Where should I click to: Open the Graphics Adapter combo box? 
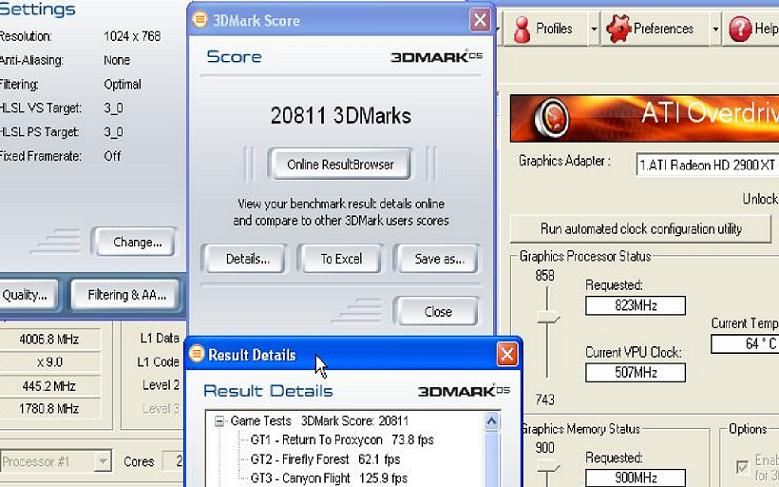707,164
